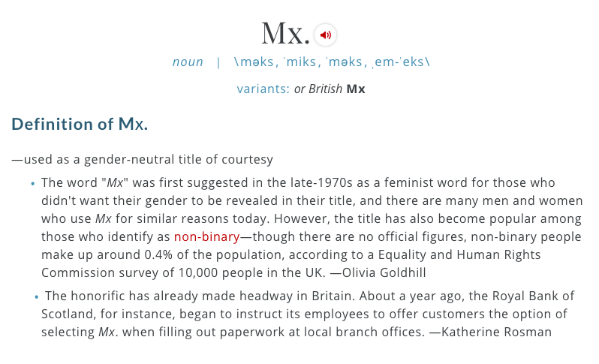
Task: Click the variants: label
Action: (x=263, y=89)
